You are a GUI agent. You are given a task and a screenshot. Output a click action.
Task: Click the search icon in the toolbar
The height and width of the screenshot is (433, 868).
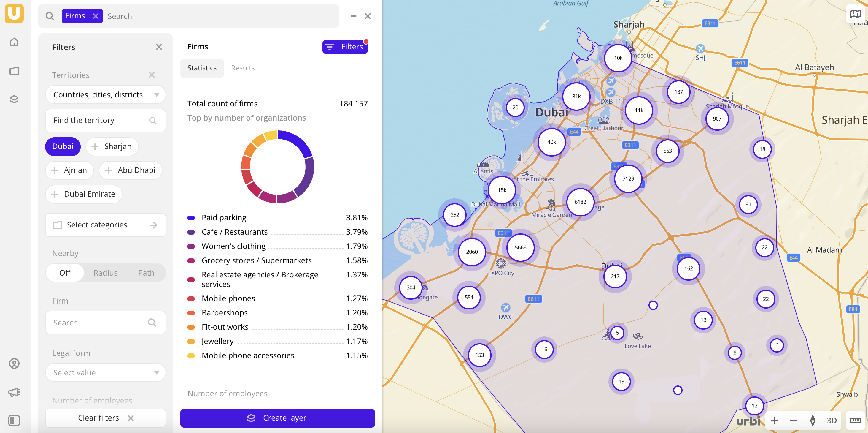coord(50,16)
